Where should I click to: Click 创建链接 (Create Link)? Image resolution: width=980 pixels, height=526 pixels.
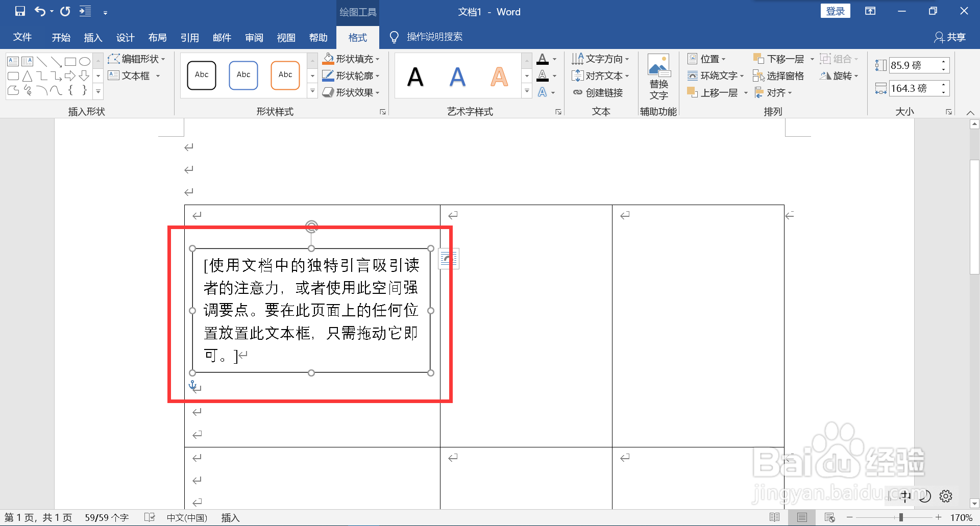click(x=600, y=92)
